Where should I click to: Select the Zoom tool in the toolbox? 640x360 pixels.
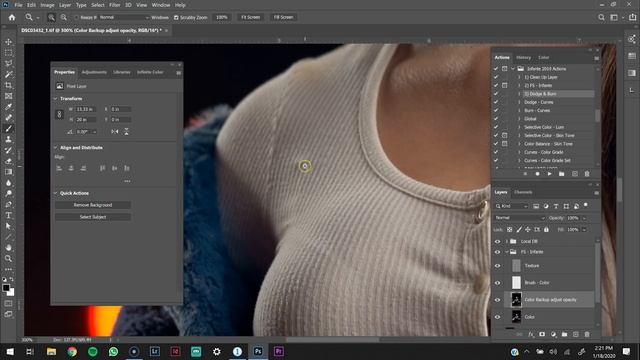(x=8, y=258)
